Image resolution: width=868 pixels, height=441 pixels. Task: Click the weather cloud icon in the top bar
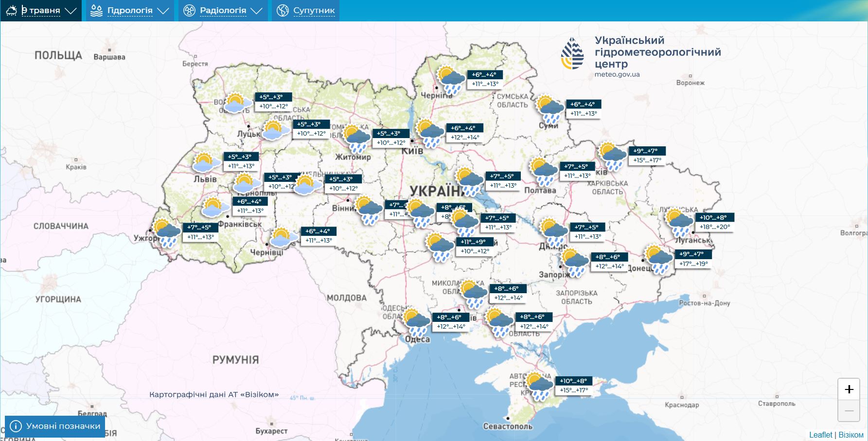(11, 10)
